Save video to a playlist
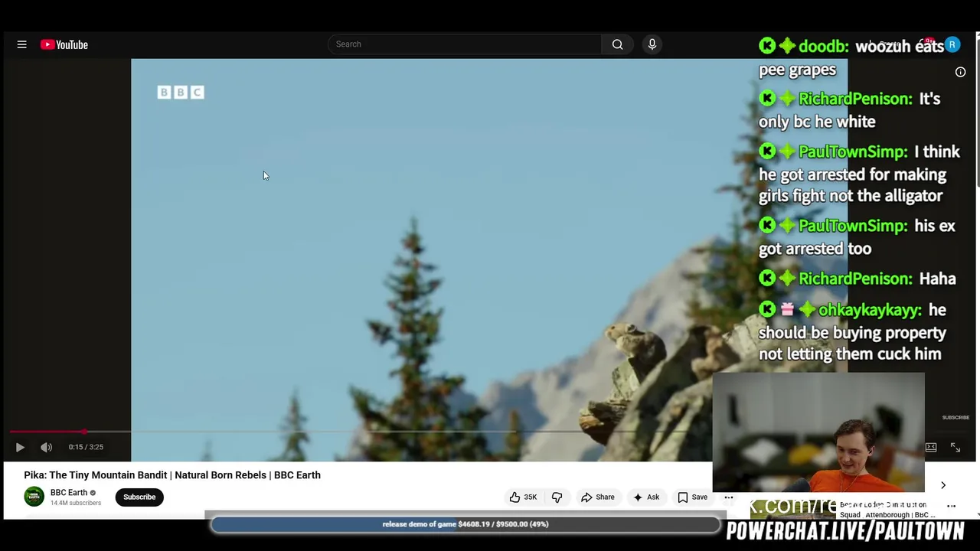This screenshot has height=551, width=980. click(x=692, y=497)
